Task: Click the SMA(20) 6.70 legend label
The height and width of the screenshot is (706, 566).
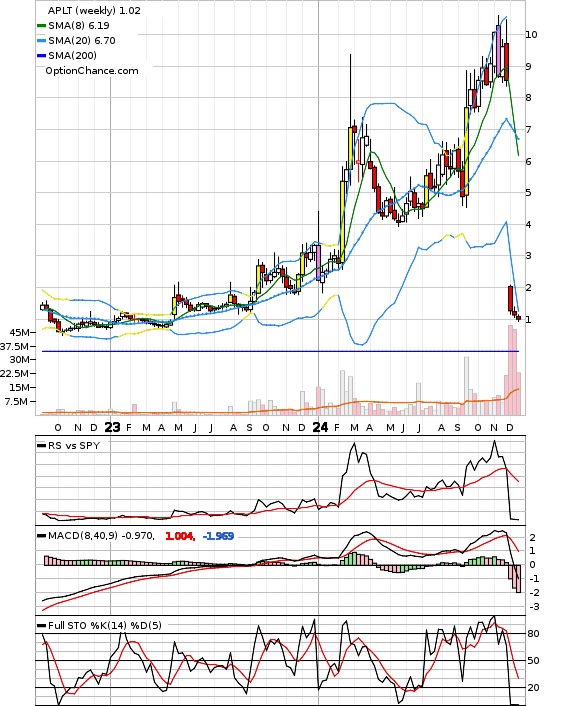Action: coord(82,41)
